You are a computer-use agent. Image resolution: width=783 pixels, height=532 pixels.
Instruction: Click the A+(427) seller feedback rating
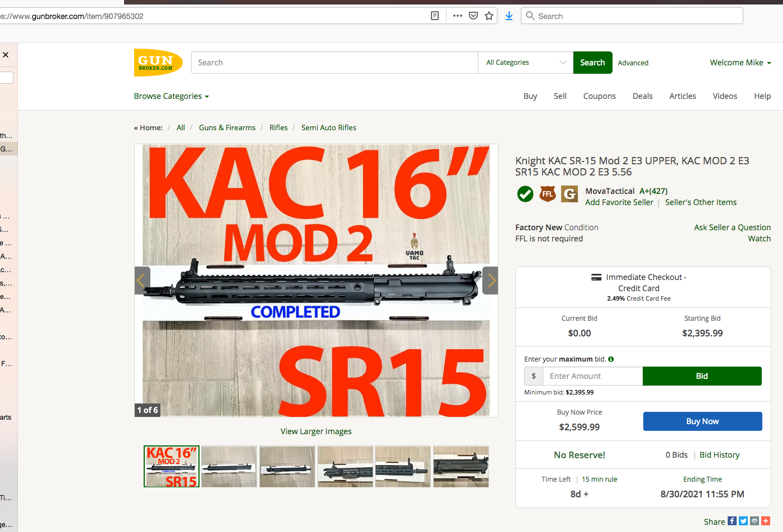coord(653,191)
